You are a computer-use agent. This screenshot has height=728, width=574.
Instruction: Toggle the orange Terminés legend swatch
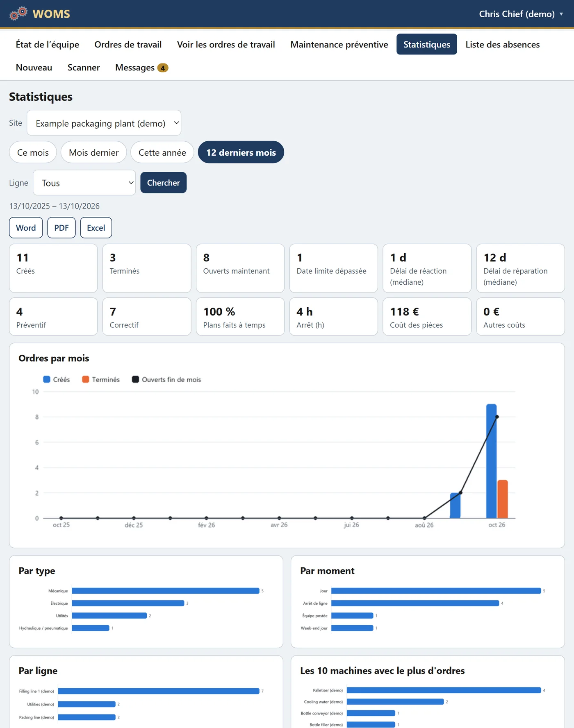pos(86,379)
